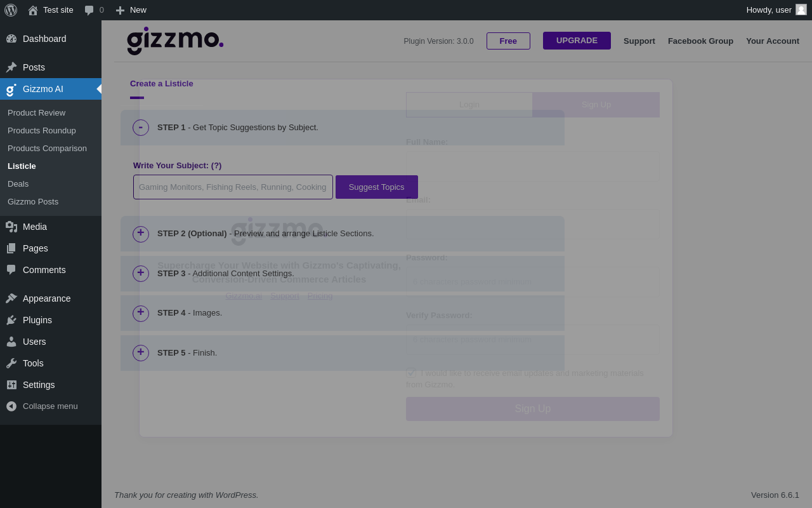The height and width of the screenshot is (508, 812).
Task: Submit with the wide Sign Up button
Action: tap(533, 409)
